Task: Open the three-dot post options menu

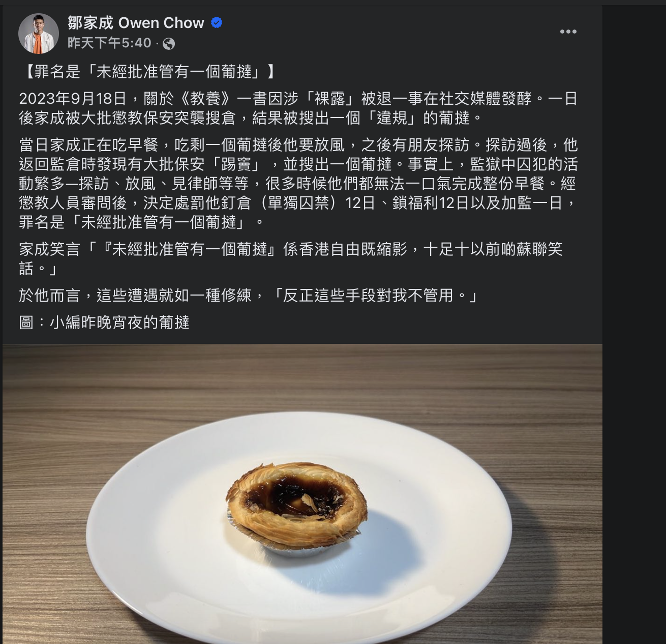Action: 568,32
